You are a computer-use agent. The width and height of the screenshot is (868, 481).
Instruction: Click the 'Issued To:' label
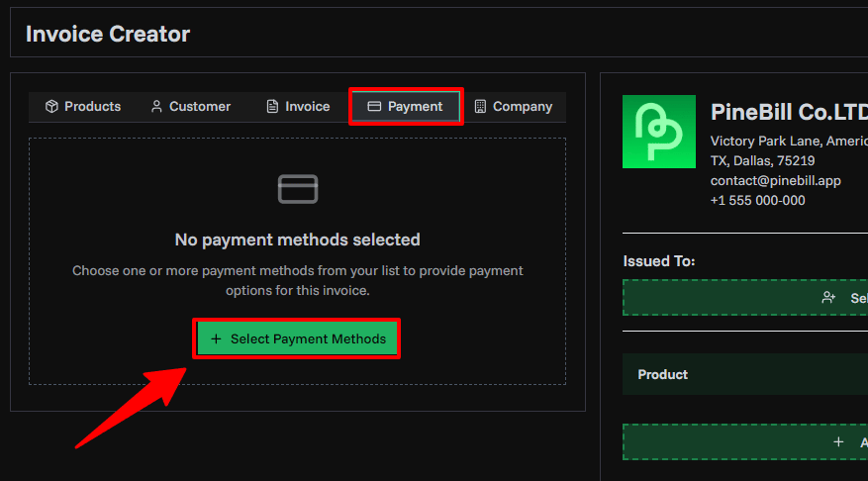click(659, 261)
